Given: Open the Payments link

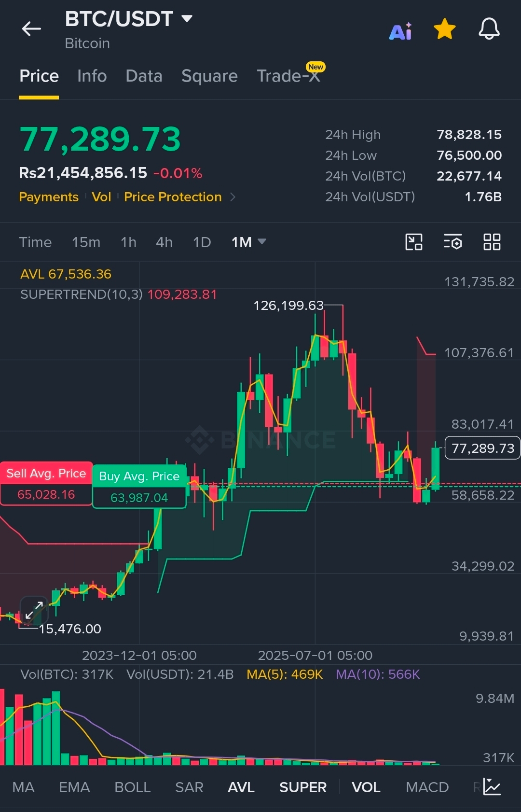Looking at the screenshot, I should click(48, 197).
